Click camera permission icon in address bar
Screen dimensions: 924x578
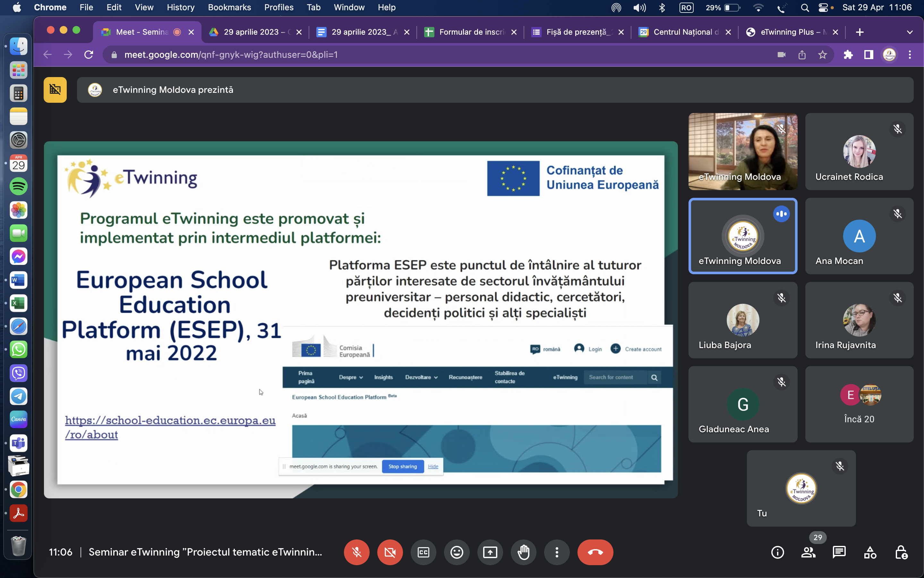tap(781, 55)
